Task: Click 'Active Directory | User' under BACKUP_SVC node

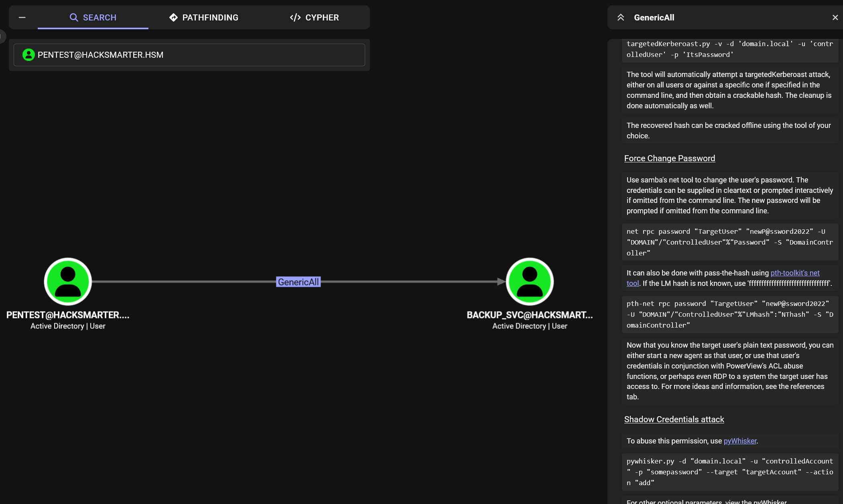Action: tap(530, 326)
